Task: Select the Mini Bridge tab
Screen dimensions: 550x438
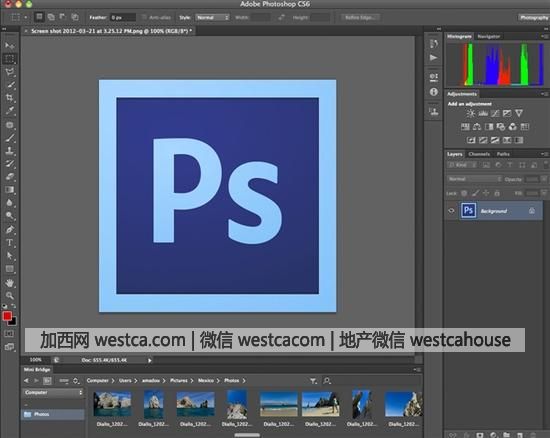Action: pos(37,369)
